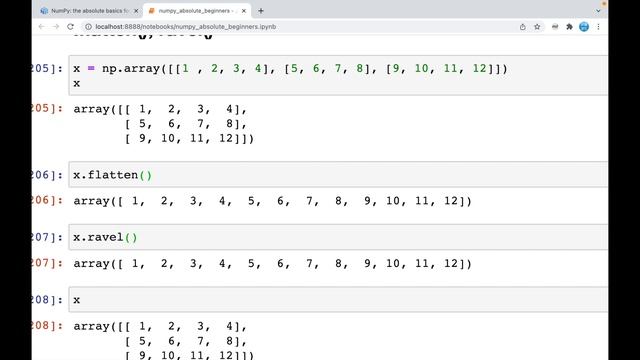Share this page icon in address bar
Image resolution: width=640 pixels, height=360 pixels.
coord(522,27)
